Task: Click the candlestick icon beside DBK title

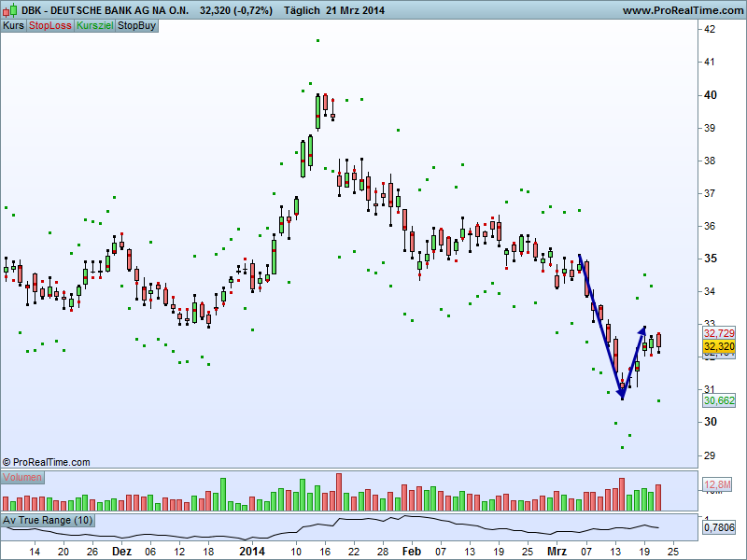Action: [9, 10]
